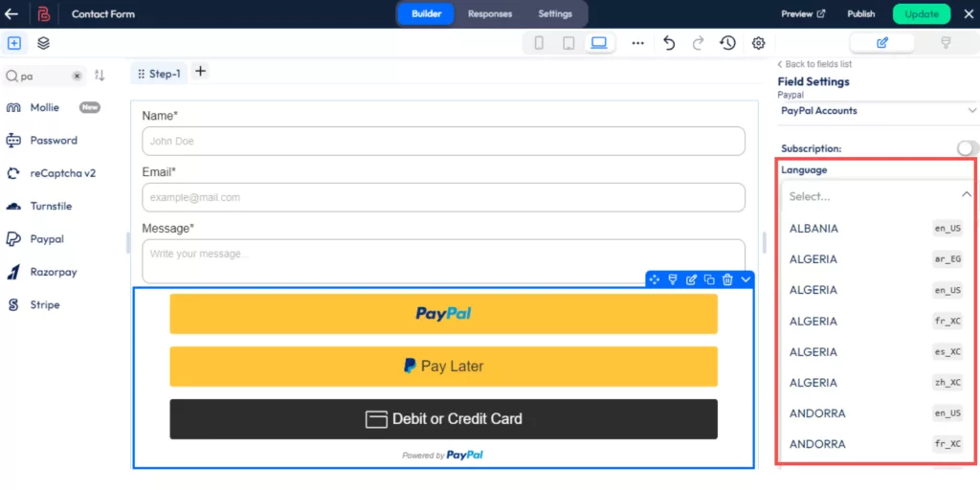Screen dimensions: 980x490
Task: Delete the PayPal field
Action: point(727,279)
